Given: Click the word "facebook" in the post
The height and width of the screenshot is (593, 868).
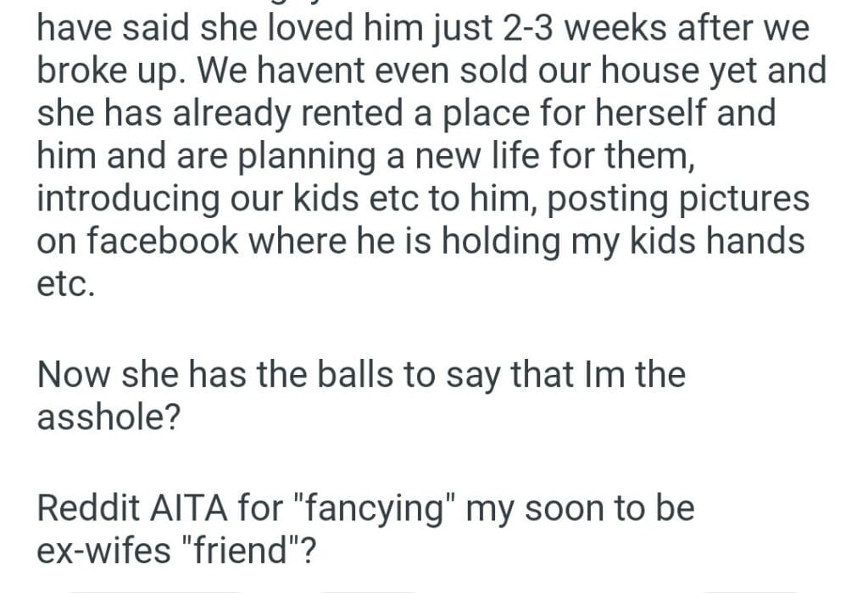Looking at the screenshot, I should (x=159, y=242).
